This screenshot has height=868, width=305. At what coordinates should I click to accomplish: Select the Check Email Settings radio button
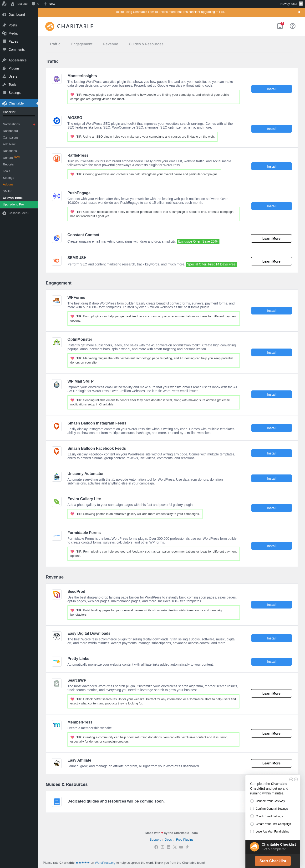[x=252, y=816]
